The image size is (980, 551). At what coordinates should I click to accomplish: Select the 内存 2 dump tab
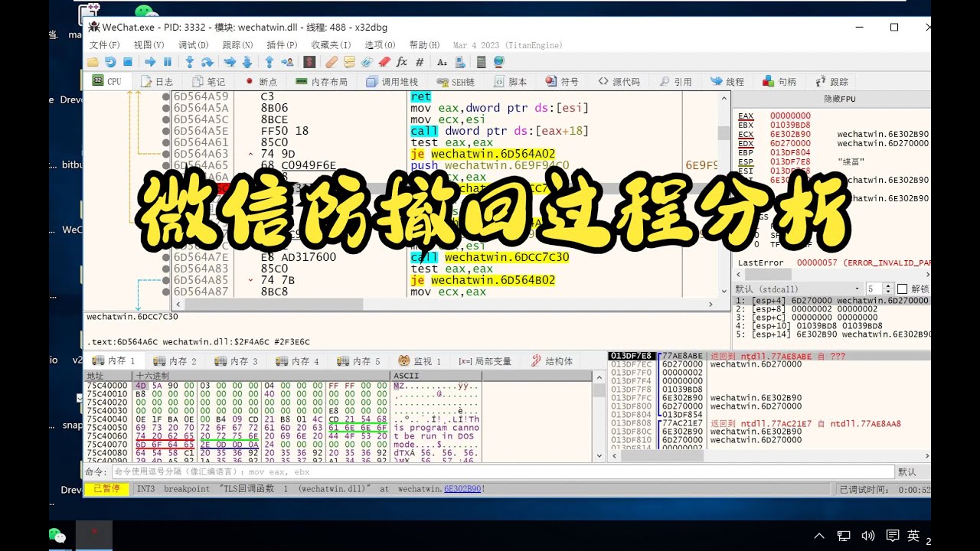[175, 361]
